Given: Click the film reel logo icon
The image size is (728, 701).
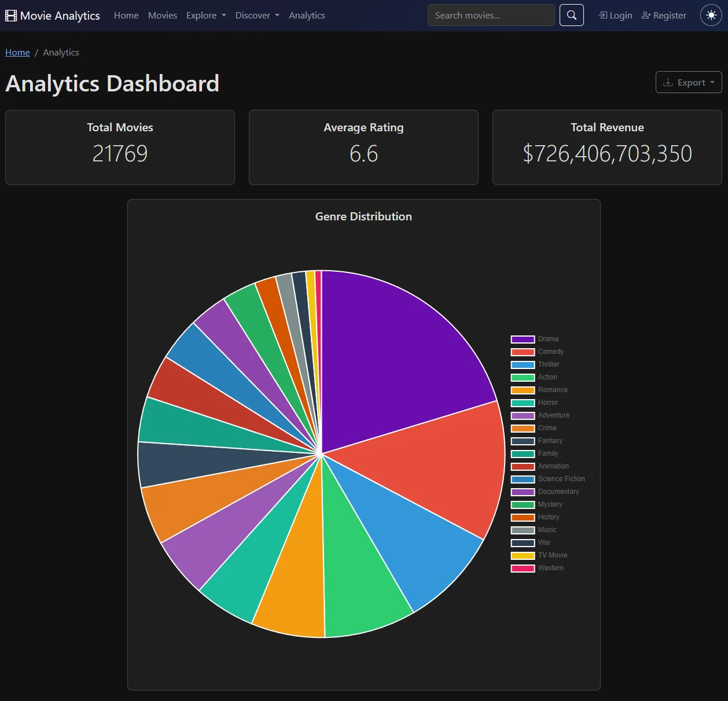Looking at the screenshot, I should pos(11,16).
